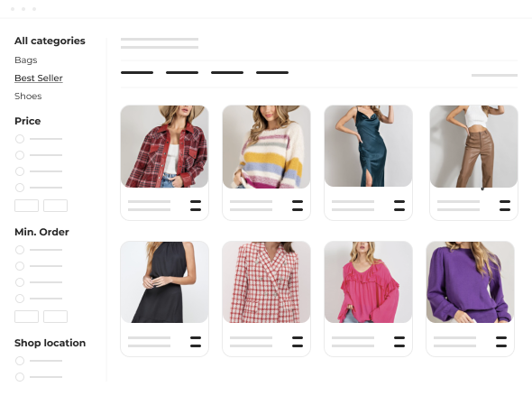Select the last Price radio option
This screenshot has height=405, width=532.
(20, 188)
